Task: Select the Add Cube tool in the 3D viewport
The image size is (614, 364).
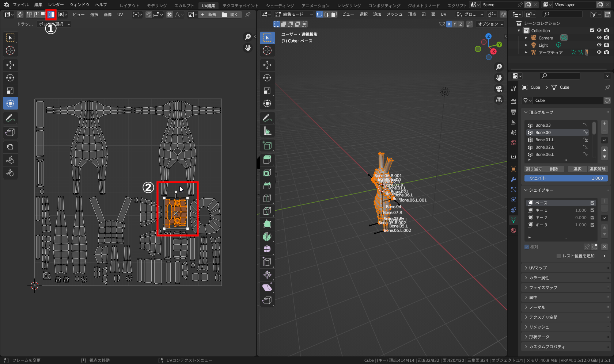Action: click(267, 145)
